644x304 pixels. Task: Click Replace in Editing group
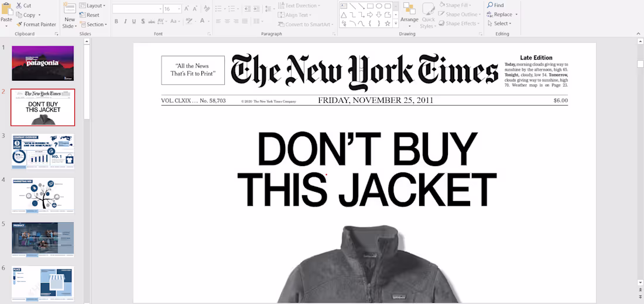500,15
